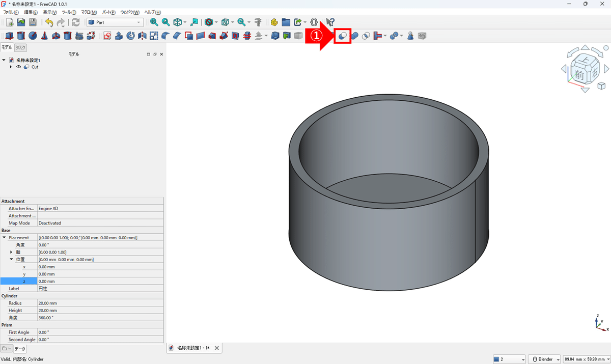Close the 名称未設定1 document tab
The image size is (611, 364).
click(x=217, y=348)
